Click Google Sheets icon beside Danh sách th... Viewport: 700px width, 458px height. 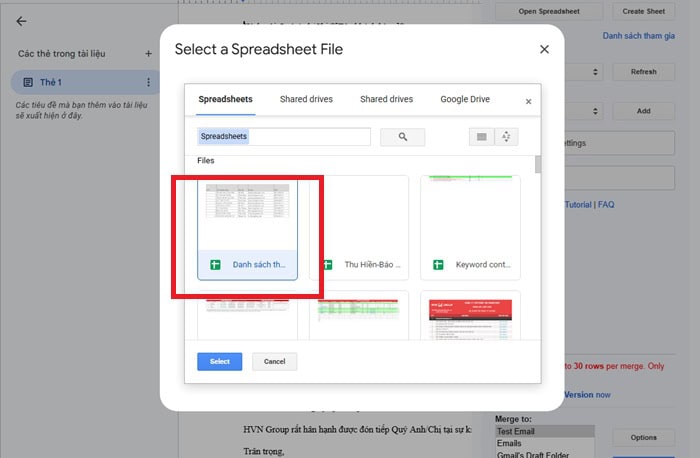click(215, 265)
